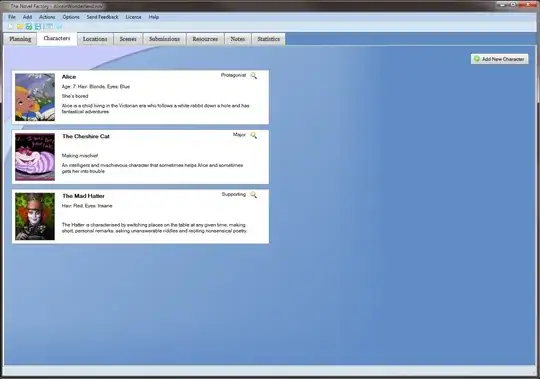This screenshot has width=540, height=379.
Task: Click the green plus on Add New Character
Action: click(477, 59)
